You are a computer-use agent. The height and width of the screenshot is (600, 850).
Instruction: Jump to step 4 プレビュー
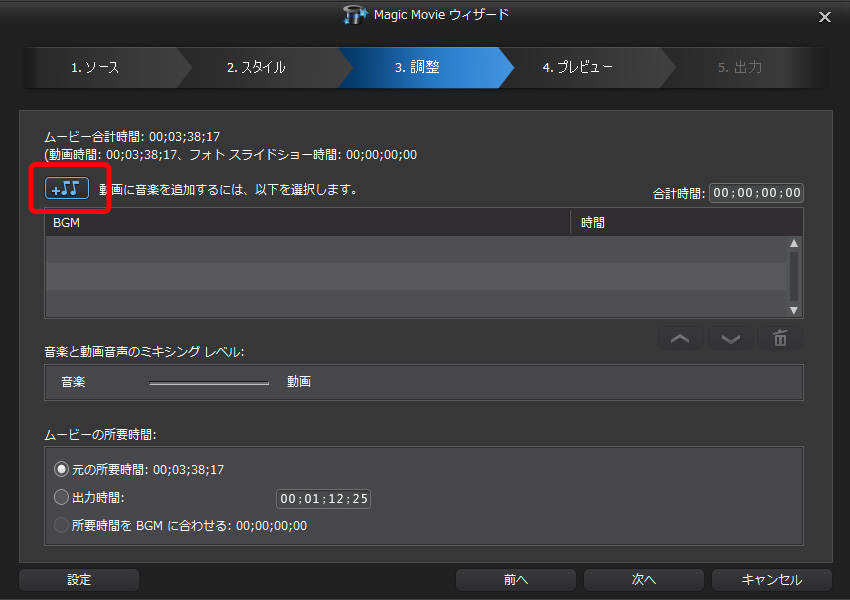578,68
